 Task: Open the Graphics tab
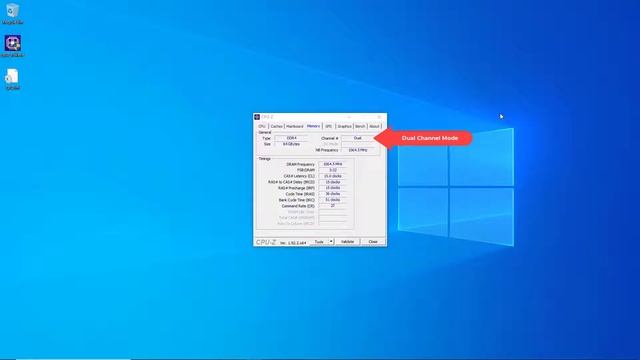pos(344,127)
